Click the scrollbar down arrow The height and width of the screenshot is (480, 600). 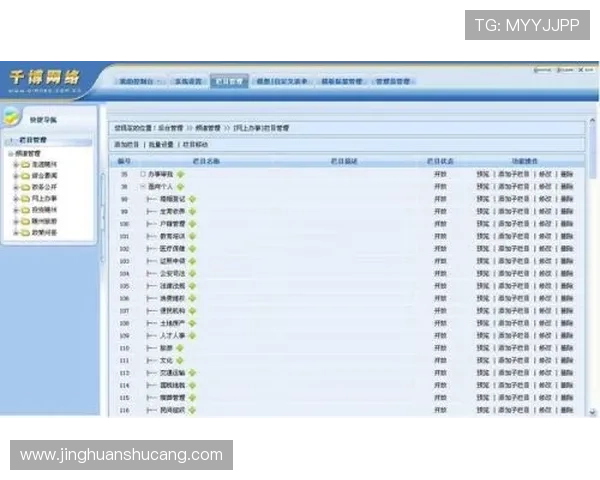592,412
